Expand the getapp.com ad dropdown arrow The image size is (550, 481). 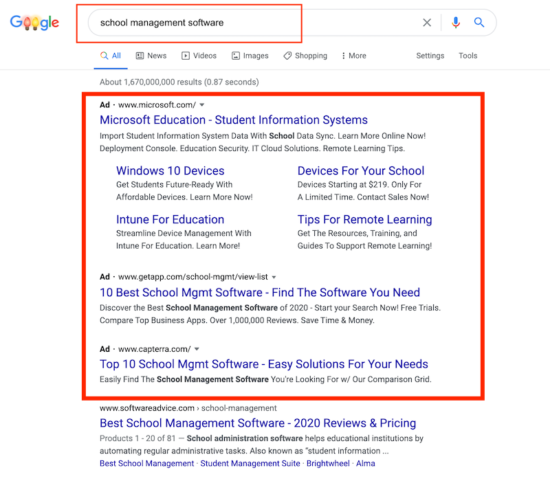[x=274, y=277]
